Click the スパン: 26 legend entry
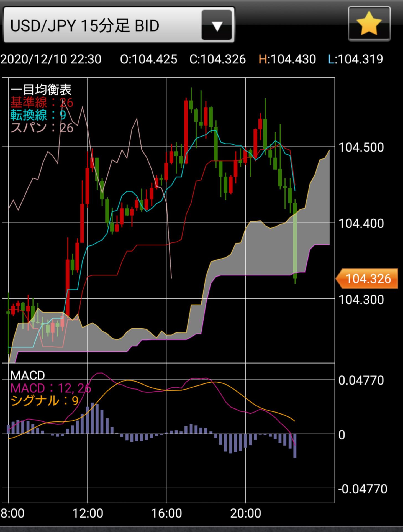This screenshot has height=532, width=403. [x=42, y=128]
